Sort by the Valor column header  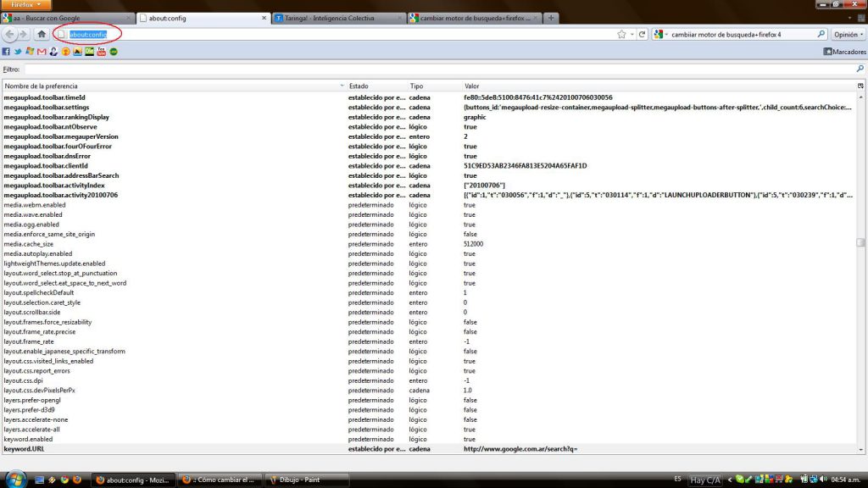tap(471, 86)
